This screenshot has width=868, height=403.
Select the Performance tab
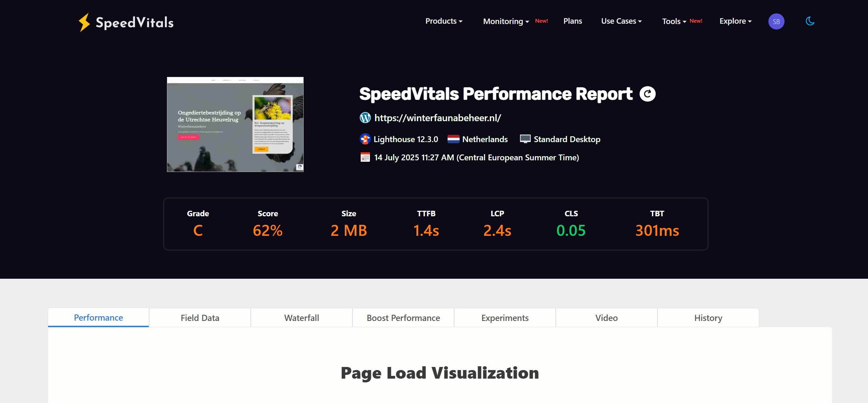98,318
